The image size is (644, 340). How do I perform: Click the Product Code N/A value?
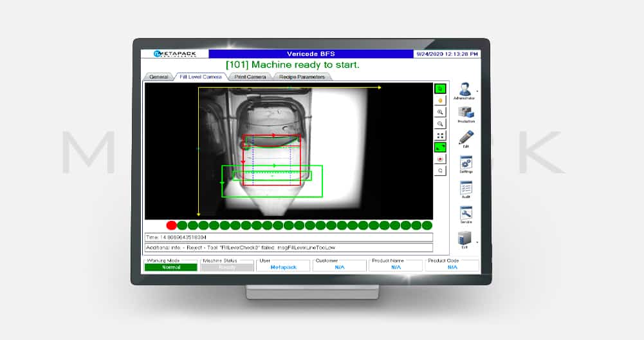click(452, 267)
